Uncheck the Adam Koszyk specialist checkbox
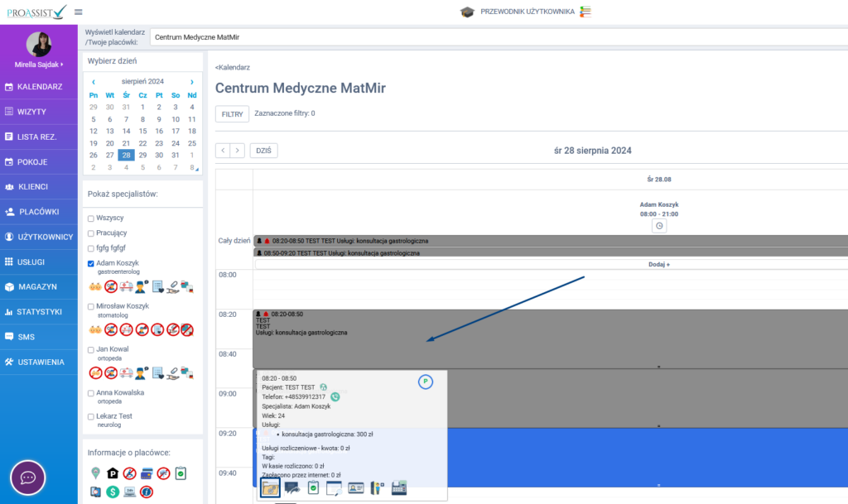 pyautogui.click(x=91, y=263)
